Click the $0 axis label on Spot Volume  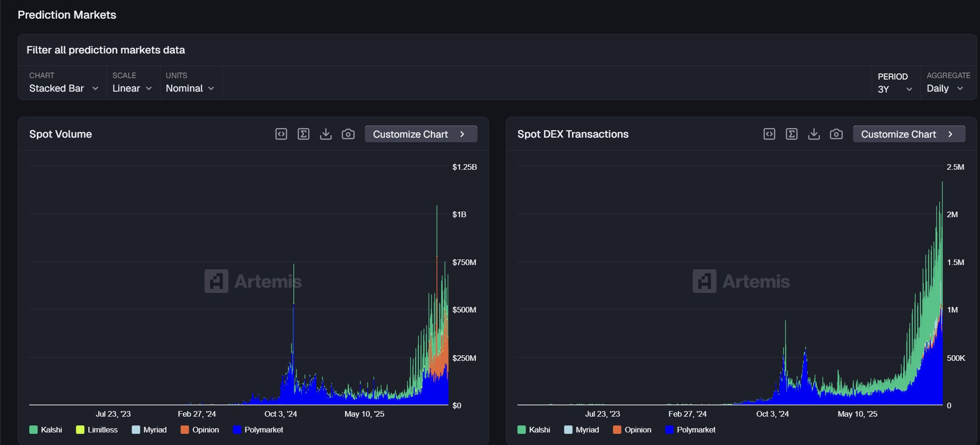coord(457,405)
